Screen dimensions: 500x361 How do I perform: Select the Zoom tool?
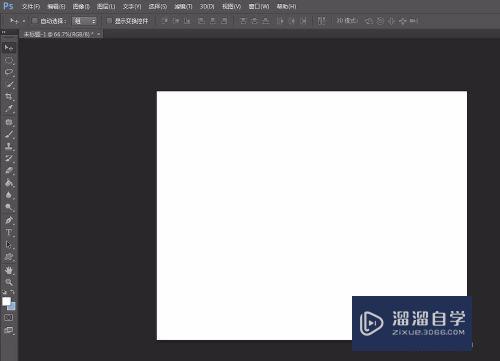(9, 282)
